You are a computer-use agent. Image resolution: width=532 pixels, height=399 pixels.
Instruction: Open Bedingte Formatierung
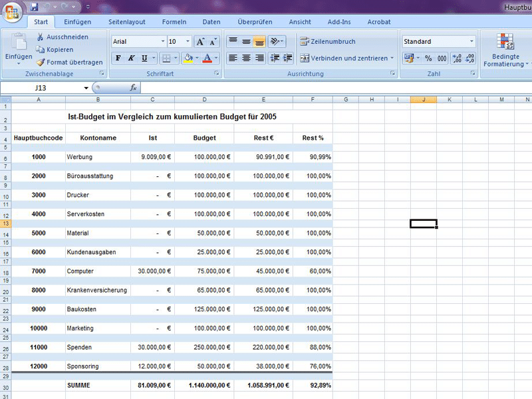tap(505, 51)
